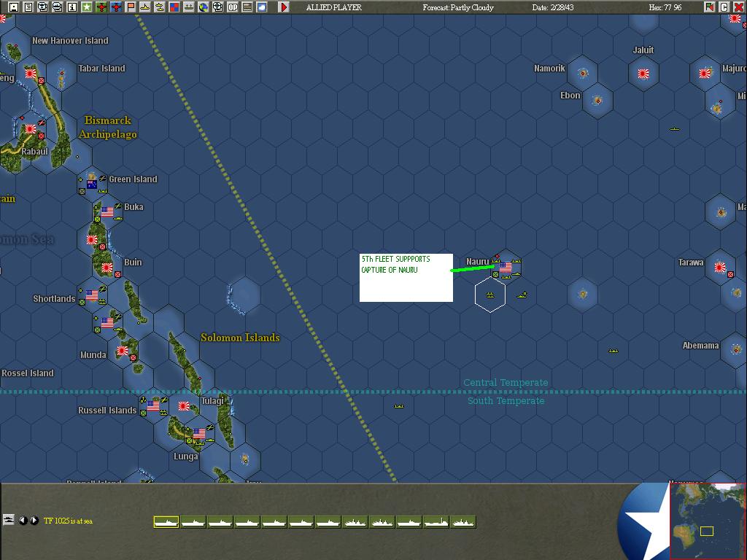Click the 'Tabar Island' label
Viewport: 747px width, 560px height.
point(101,68)
